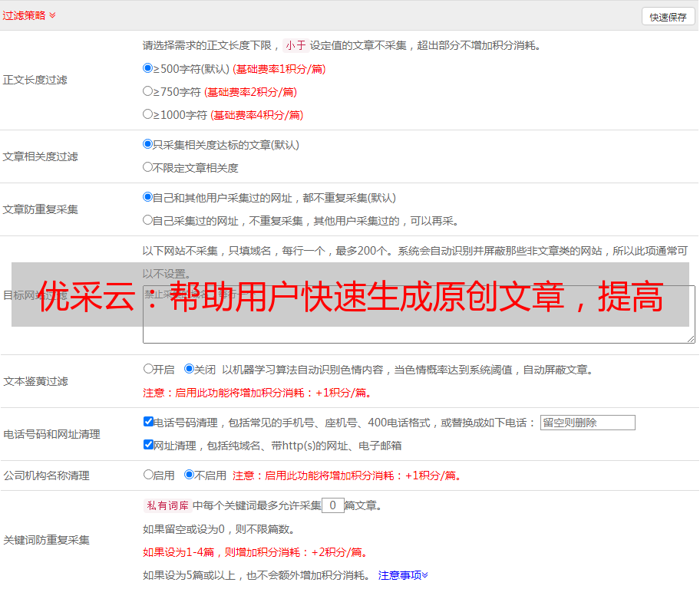Viewport: 700px width, 589px height.
Task: Select 自己采集过的网址 only no-repeat option
Action: [x=148, y=220]
